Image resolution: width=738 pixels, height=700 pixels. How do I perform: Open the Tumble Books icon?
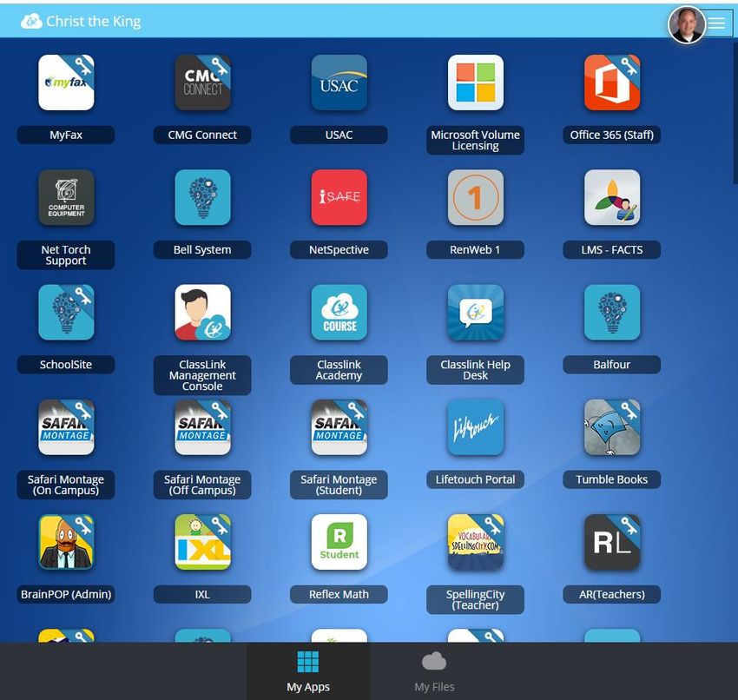pyautogui.click(x=612, y=427)
